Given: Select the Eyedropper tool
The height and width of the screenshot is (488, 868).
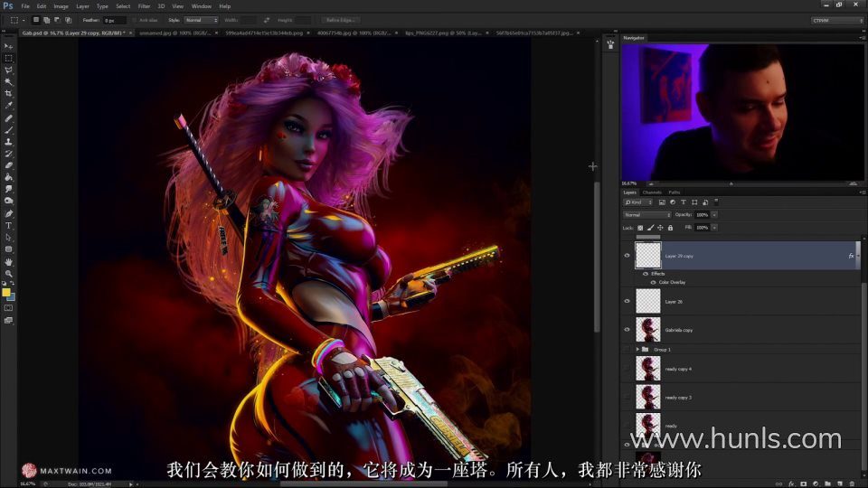Looking at the screenshot, I should point(8,105).
